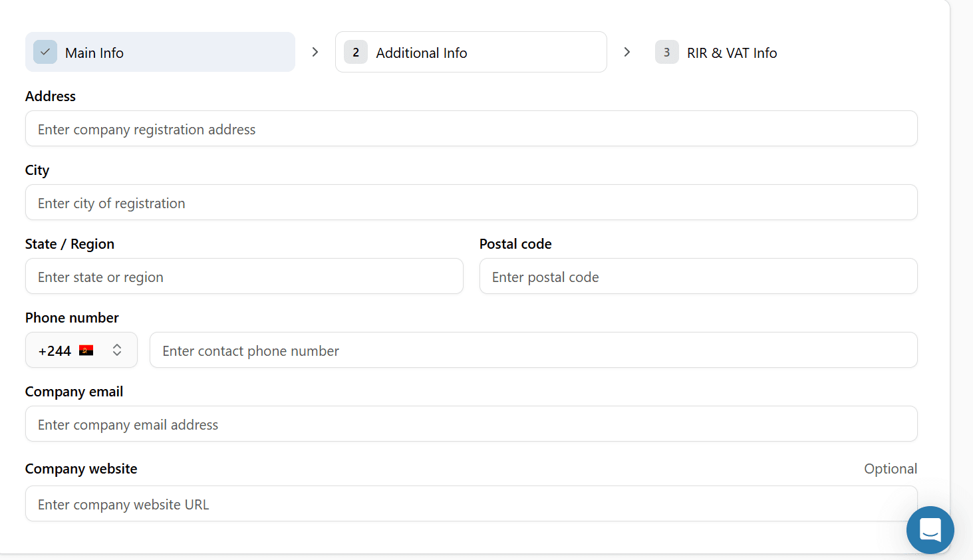Open the chat support bubble

pos(930,529)
